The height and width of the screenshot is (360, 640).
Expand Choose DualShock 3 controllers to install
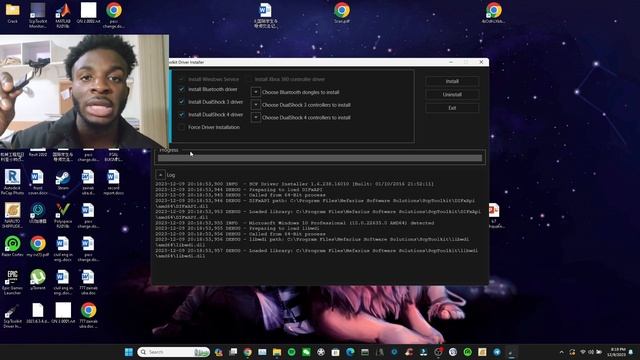point(256,105)
